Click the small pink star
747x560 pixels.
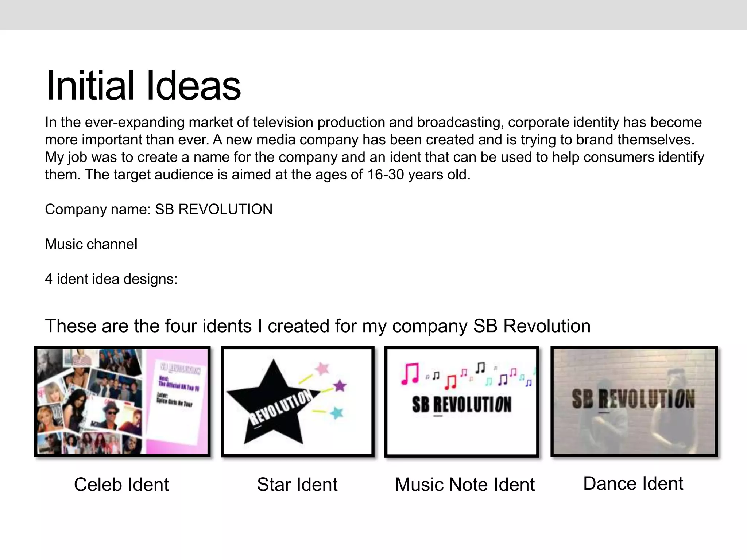(x=322, y=368)
